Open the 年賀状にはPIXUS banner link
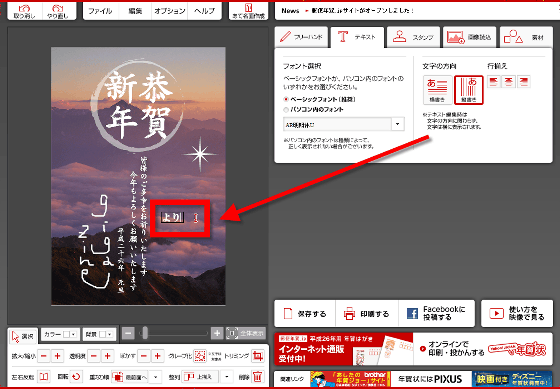 coord(430,379)
